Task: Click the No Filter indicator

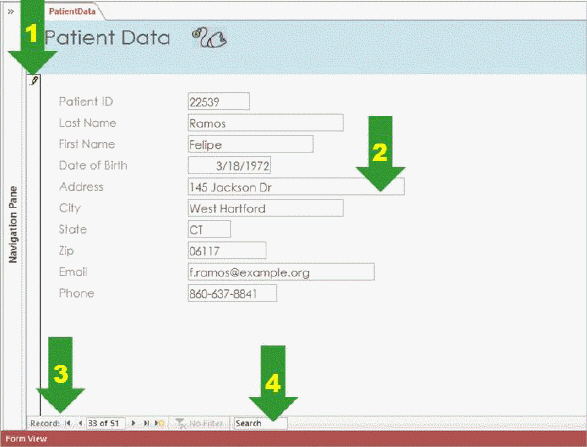Action: pos(199,423)
